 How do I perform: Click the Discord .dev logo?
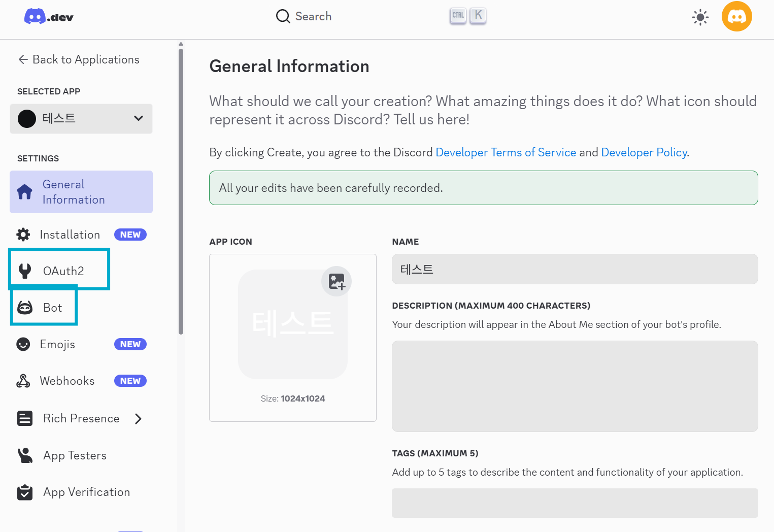coord(49,17)
